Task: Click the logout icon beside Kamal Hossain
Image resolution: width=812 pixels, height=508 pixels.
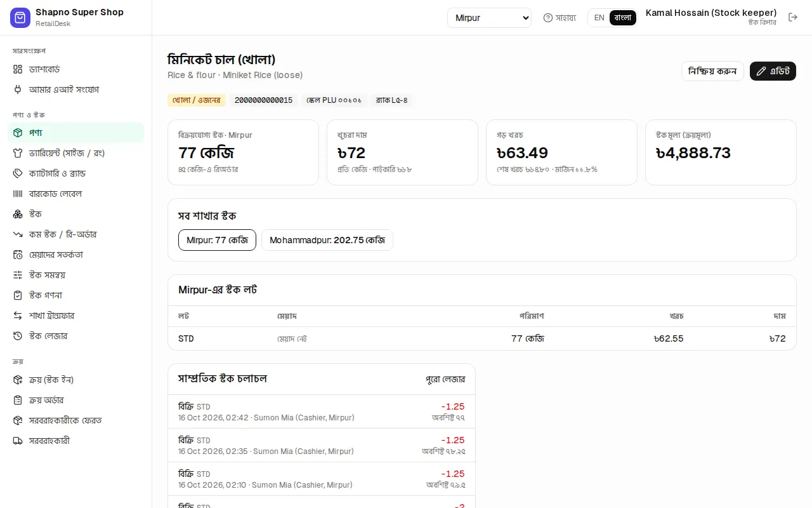Action: coord(793,18)
